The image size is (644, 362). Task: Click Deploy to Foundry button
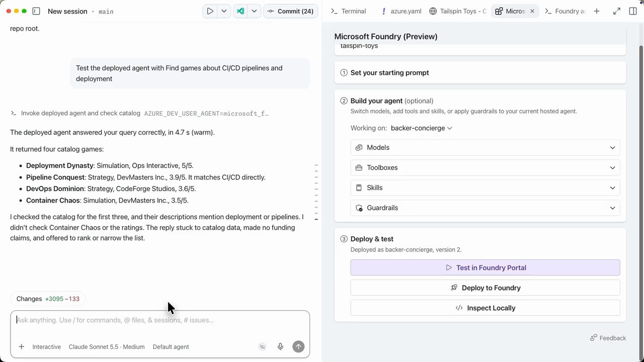coord(485,288)
